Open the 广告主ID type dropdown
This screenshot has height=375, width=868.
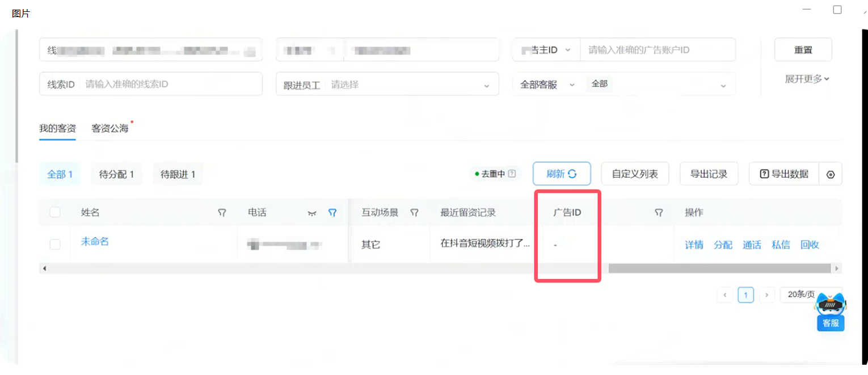coord(546,50)
